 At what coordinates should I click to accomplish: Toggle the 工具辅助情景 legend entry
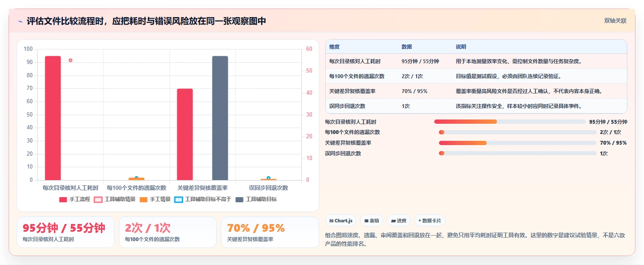(115, 199)
